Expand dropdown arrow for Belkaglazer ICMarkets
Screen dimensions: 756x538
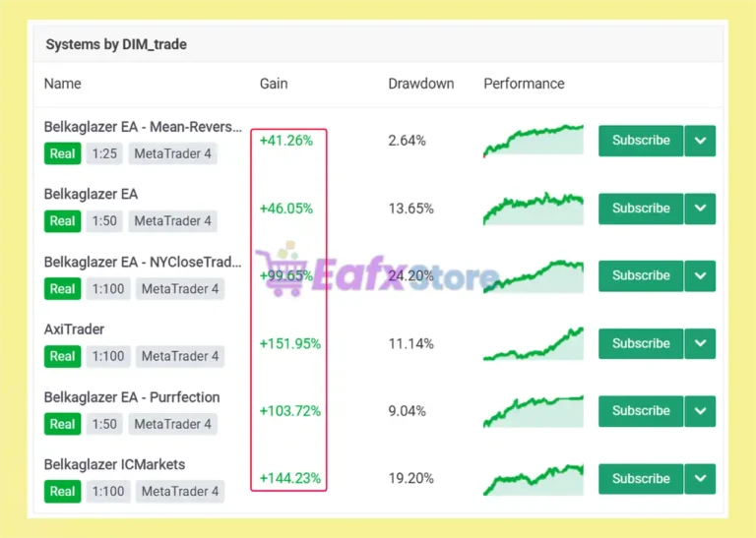click(700, 479)
